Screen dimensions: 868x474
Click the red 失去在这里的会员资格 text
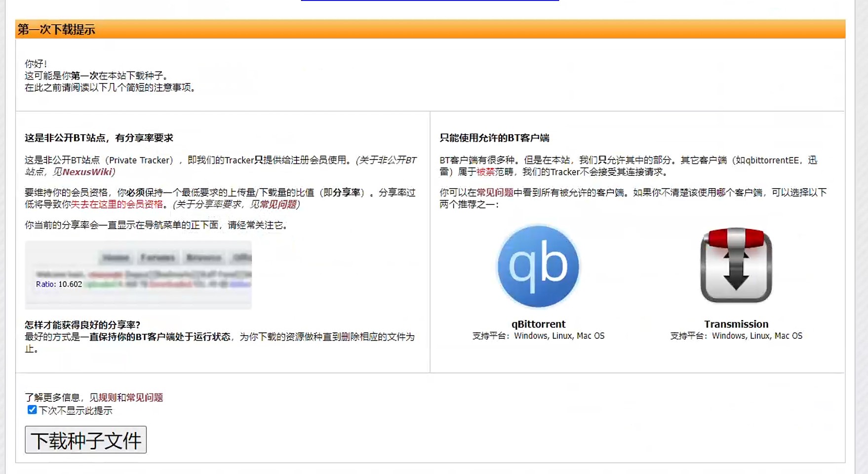[117, 204]
